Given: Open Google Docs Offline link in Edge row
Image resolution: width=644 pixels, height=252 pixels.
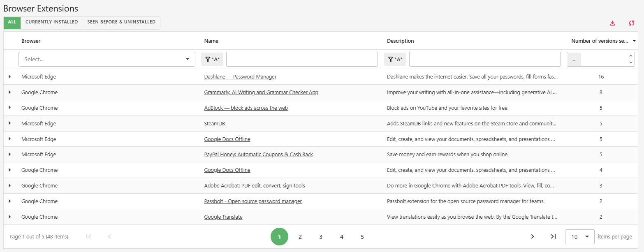Looking at the screenshot, I should coord(227,139).
